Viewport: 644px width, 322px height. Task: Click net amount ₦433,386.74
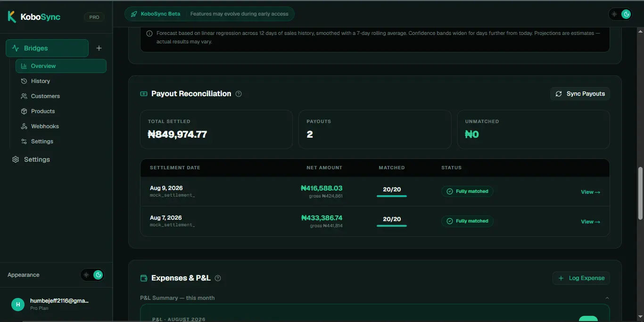point(322,218)
